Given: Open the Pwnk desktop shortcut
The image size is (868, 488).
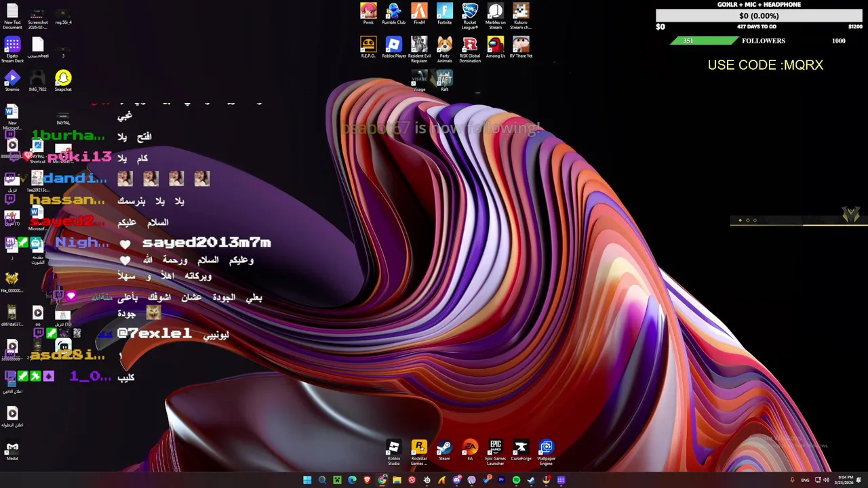Looking at the screenshot, I should [368, 14].
